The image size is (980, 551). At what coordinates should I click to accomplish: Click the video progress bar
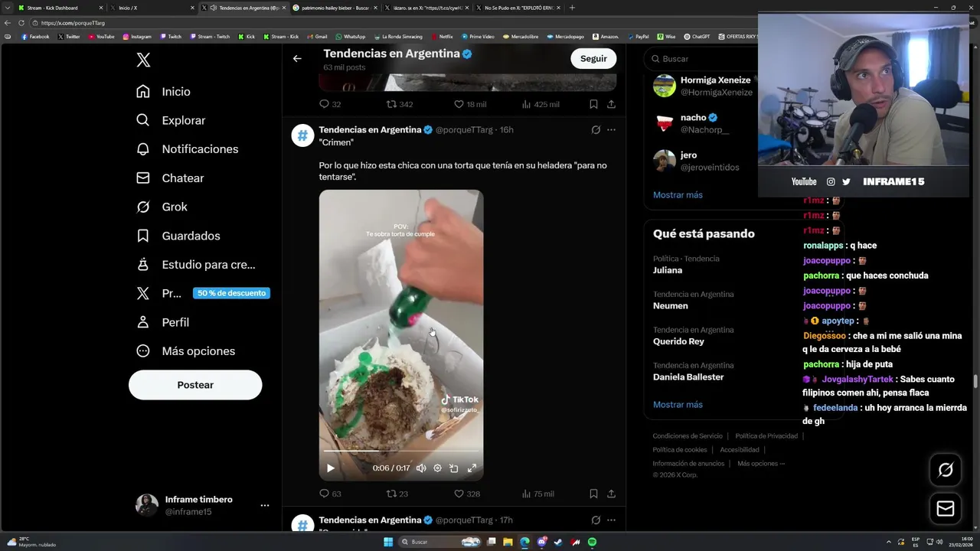(x=401, y=452)
